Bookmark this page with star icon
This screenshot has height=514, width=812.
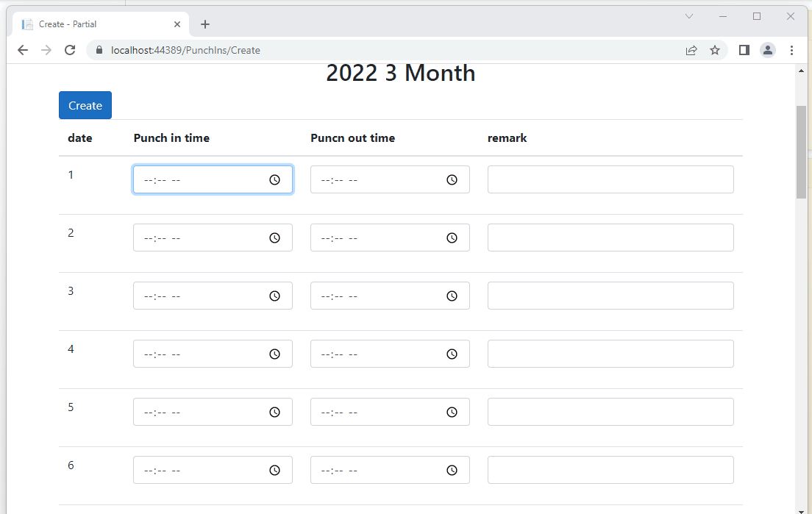tap(715, 50)
